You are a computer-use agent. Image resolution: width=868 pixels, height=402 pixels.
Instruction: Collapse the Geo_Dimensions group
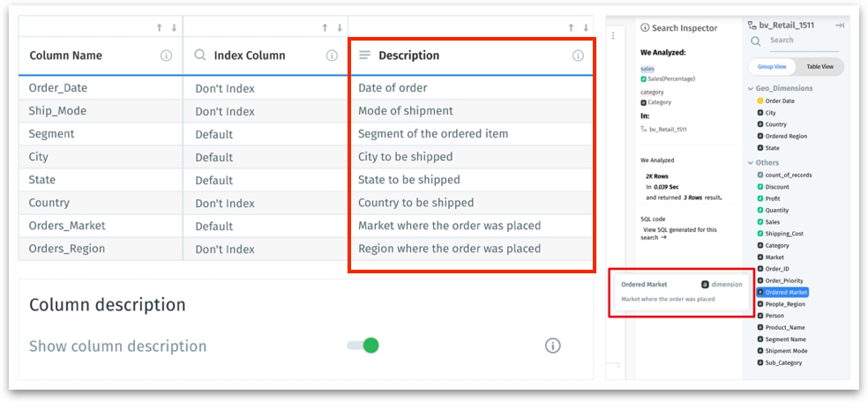750,88
